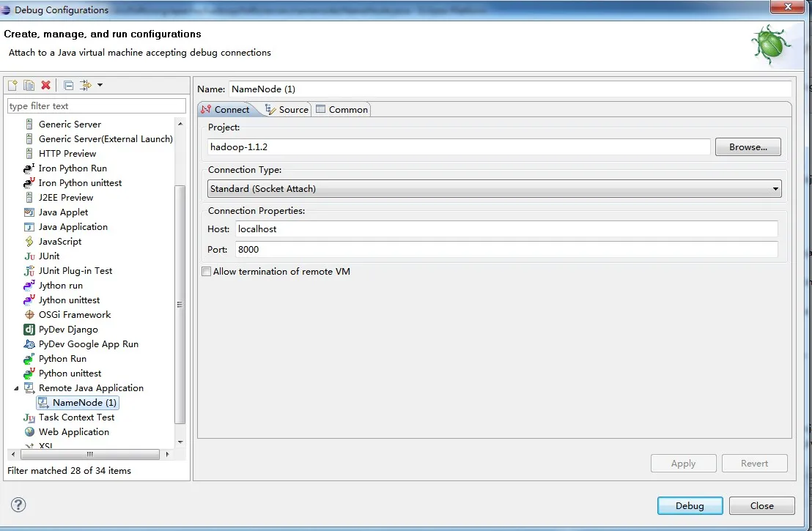Click the Port input field
Screen dimensions: 812x531
coord(506,250)
